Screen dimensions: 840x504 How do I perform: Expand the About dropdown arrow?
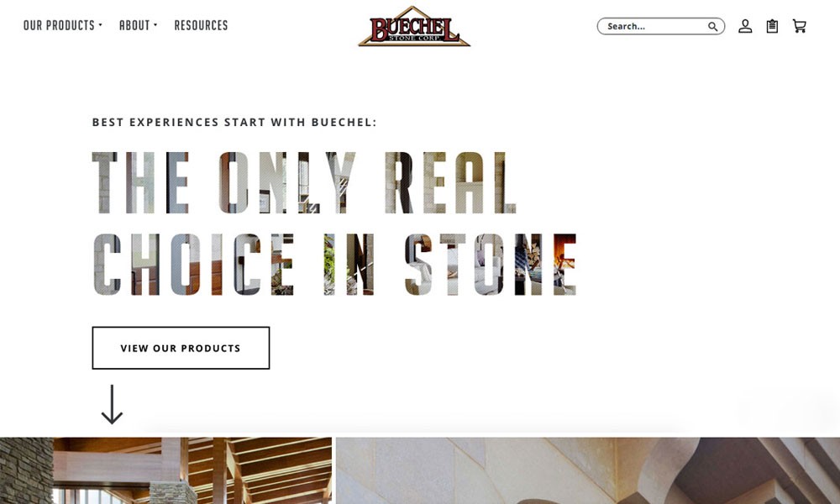[155, 24]
